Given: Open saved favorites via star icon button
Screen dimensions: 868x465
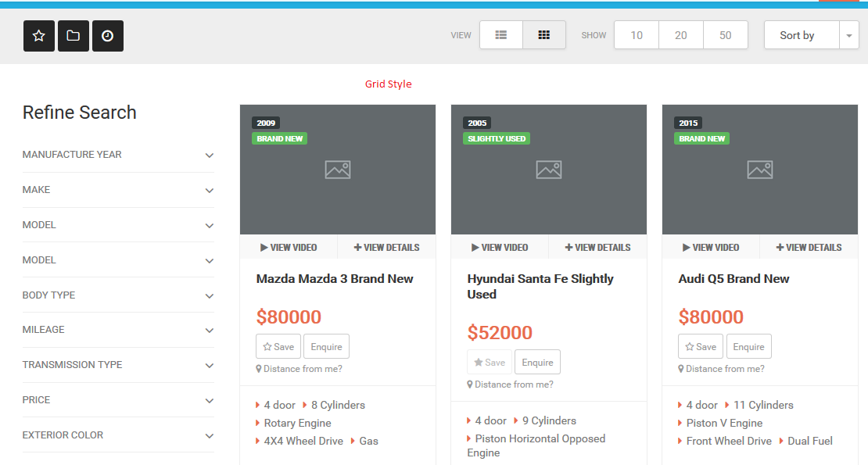Looking at the screenshot, I should [x=39, y=36].
